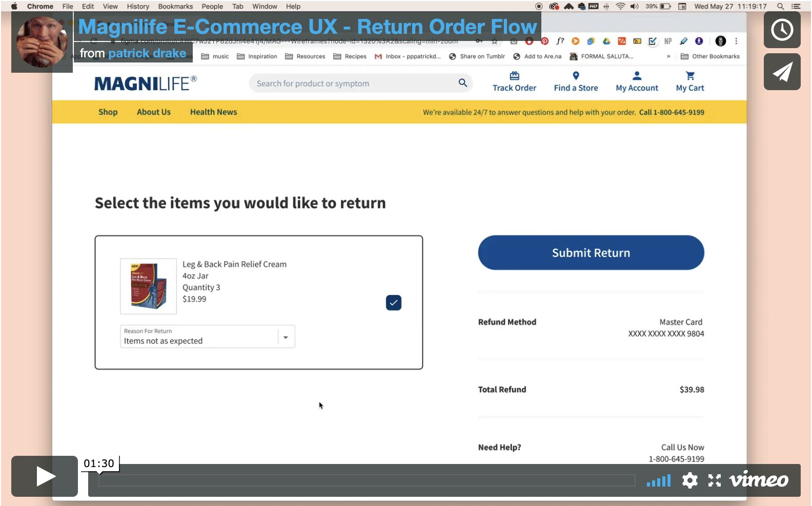Open Track Order

tap(514, 82)
